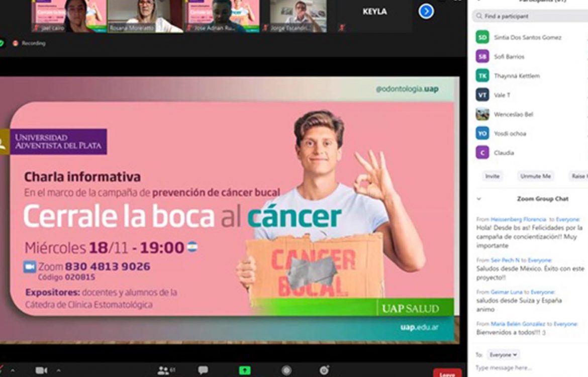Click the green Share Screen icon
The height and width of the screenshot is (377, 588).
tap(245, 370)
